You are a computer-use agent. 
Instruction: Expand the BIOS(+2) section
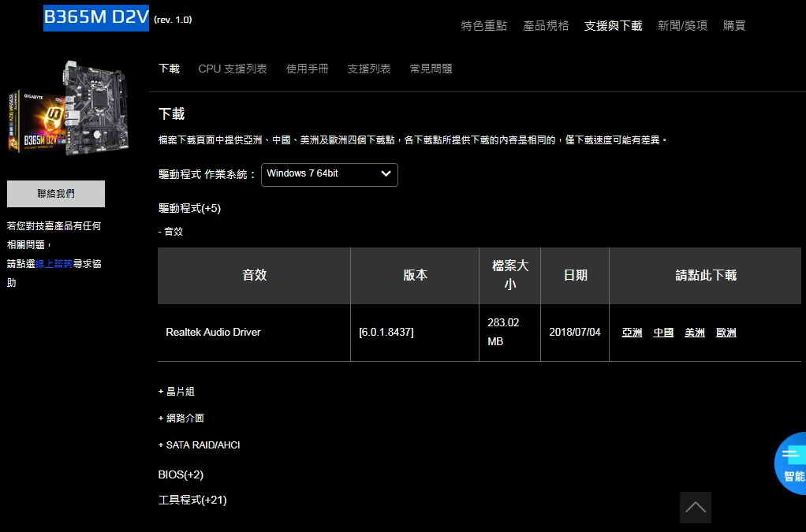pos(181,474)
